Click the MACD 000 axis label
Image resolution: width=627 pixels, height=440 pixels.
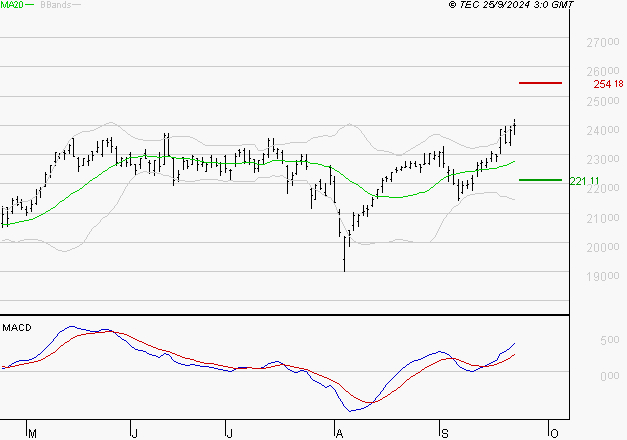click(x=609, y=376)
